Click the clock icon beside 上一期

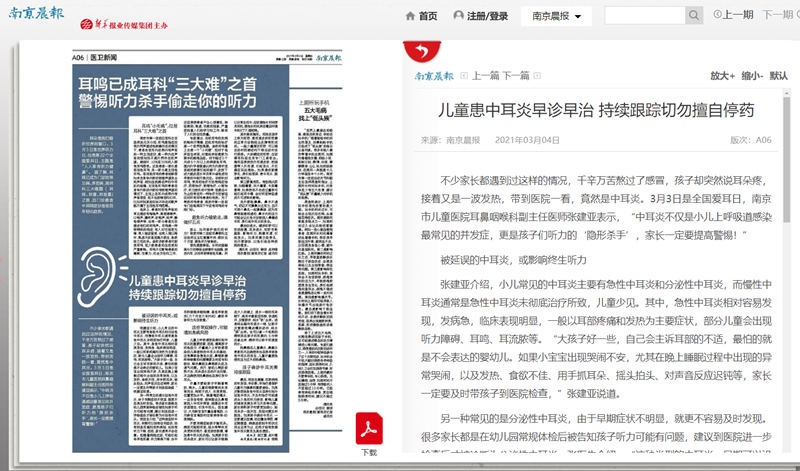717,15
